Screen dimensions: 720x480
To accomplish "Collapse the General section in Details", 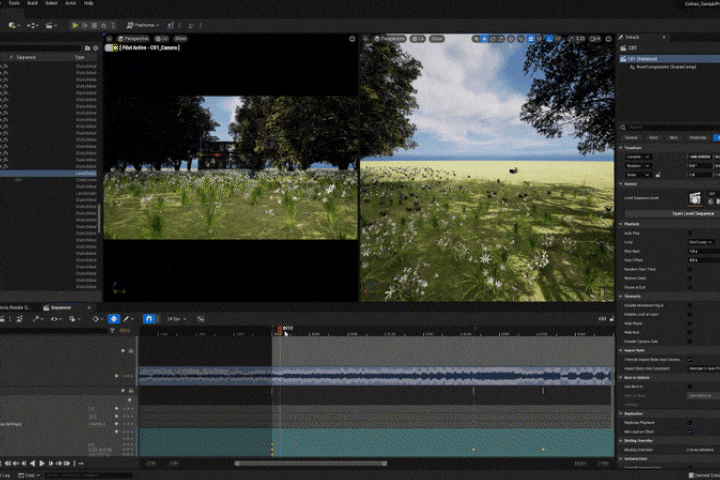I will pos(621,184).
